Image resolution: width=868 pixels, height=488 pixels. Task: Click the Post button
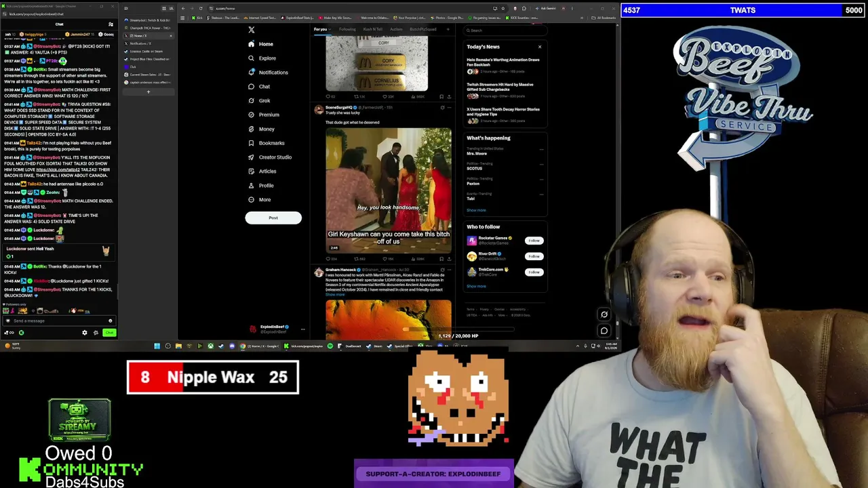point(273,218)
